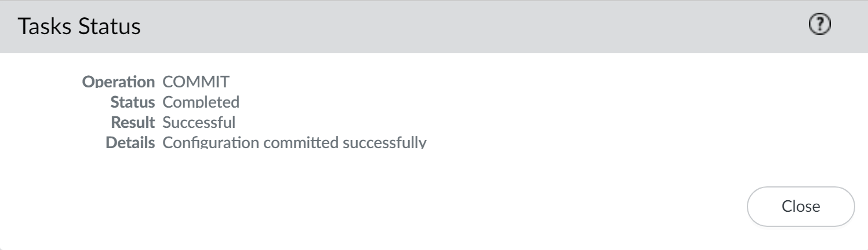868x250 pixels.
Task: Click empty header space between title and help icon
Action: coord(464,27)
